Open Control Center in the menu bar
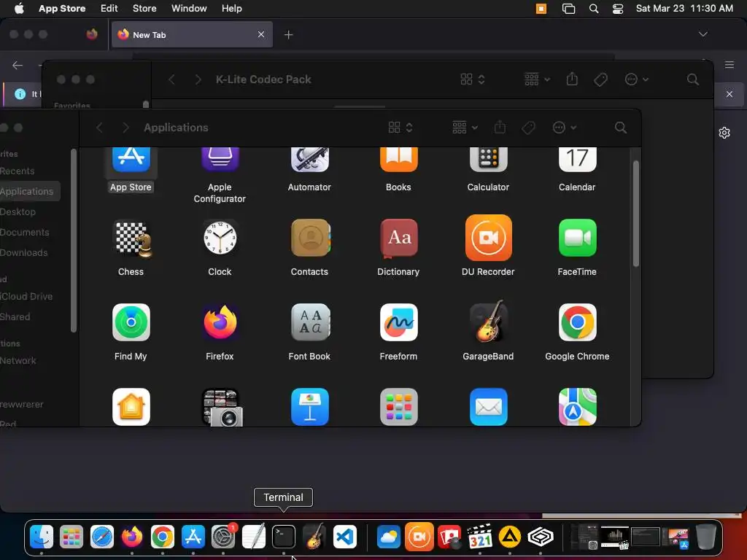The image size is (747, 560). [x=618, y=9]
